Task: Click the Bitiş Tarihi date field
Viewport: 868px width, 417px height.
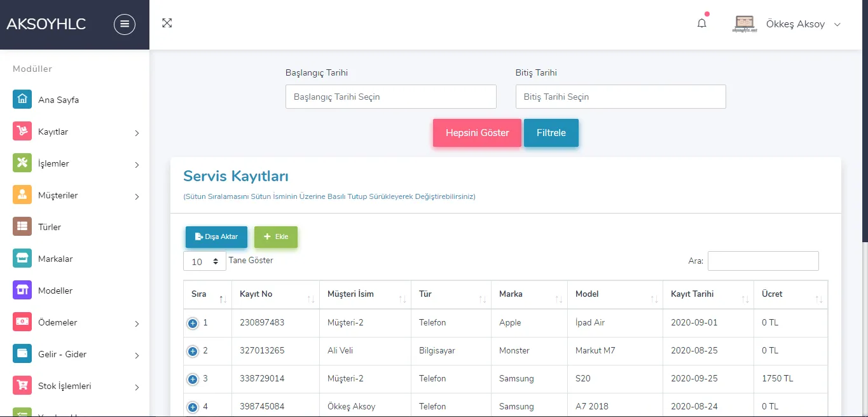Action: point(621,97)
